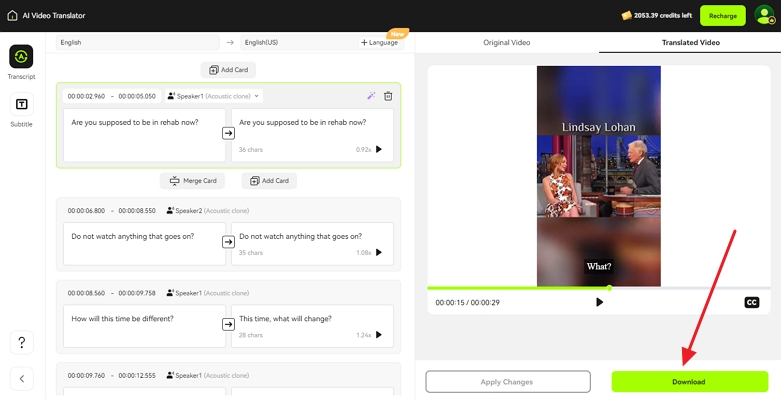Click timestamp 00:00:06.800

click(87, 211)
